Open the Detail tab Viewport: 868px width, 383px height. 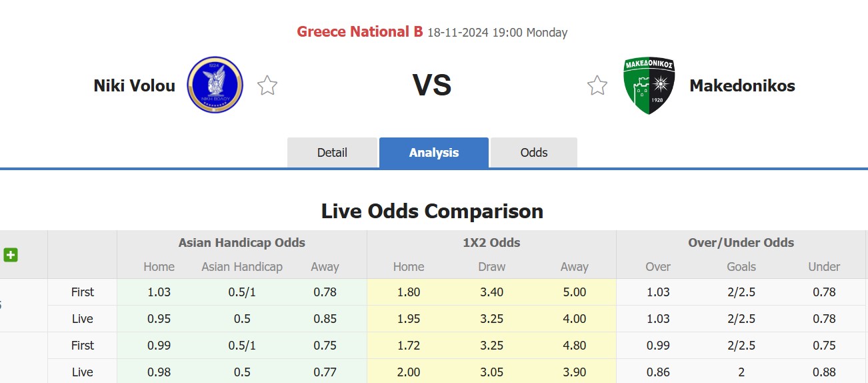(332, 153)
